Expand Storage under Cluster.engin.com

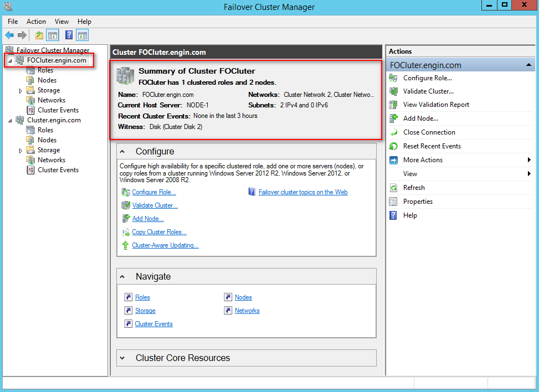tap(20, 151)
